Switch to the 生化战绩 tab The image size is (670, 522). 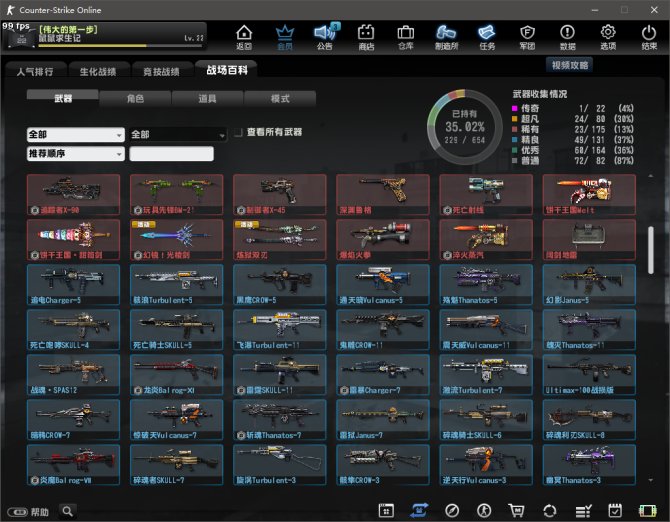point(98,71)
